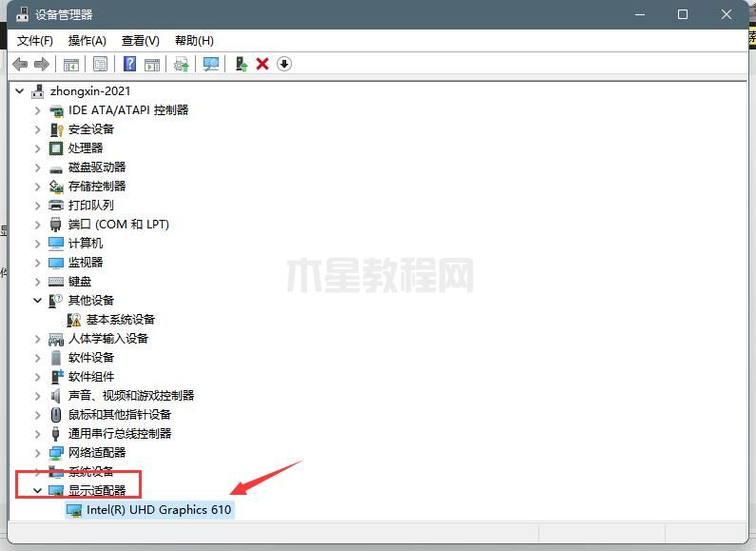Close the 设备管理器 window
Image resolution: width=756 pixels, height=551 pixels.
pos(727,14)
